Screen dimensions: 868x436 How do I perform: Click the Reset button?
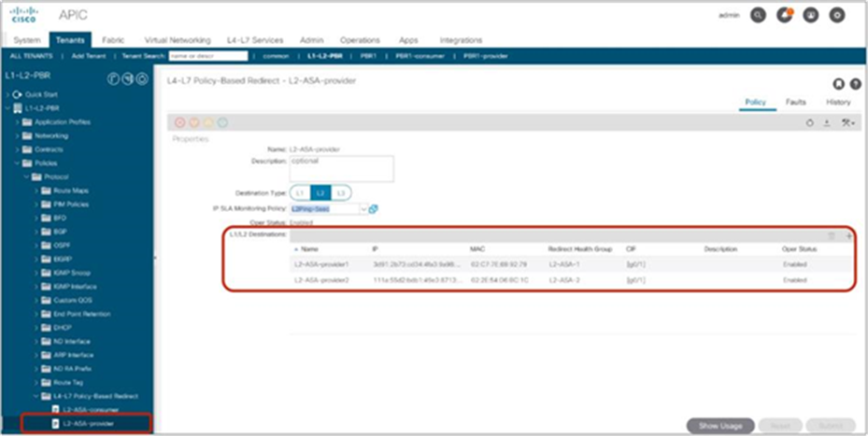coord(780,426)
